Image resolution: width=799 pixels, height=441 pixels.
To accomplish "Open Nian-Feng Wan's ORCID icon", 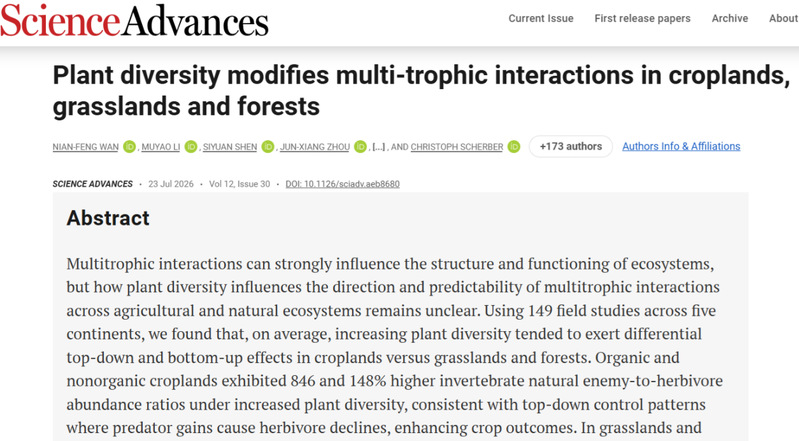I will [129, 147].
